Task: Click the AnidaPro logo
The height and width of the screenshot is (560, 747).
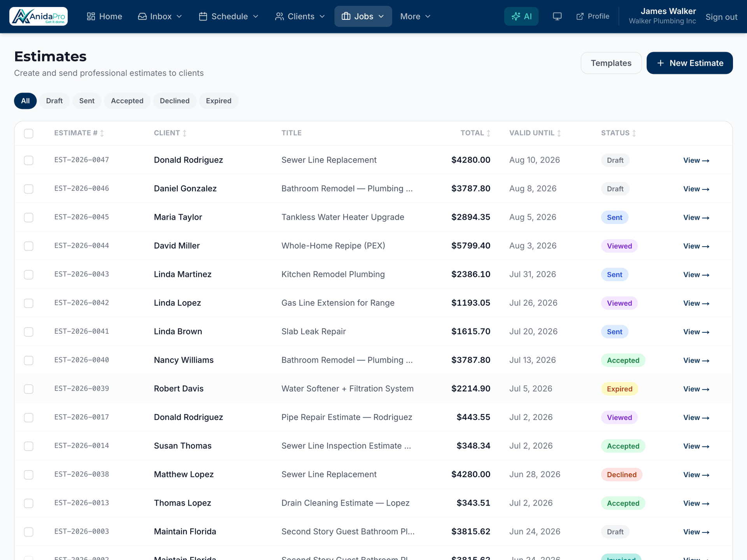Action: (x=39, y=16)
